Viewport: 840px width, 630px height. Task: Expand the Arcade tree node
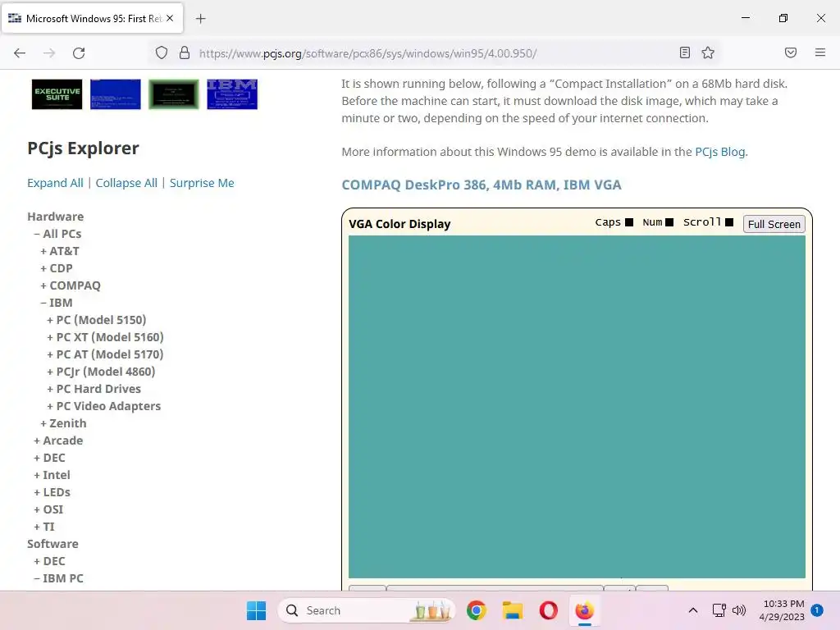[x=58, y=441]
